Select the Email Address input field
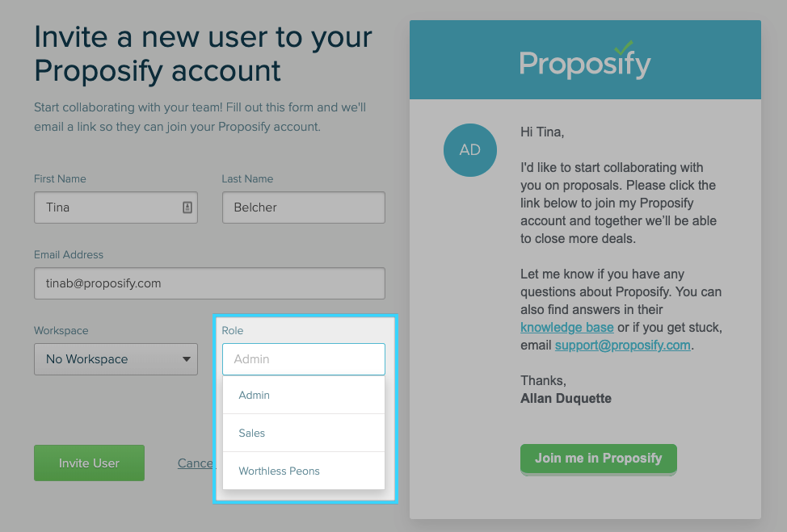 (x=209, y=283)
